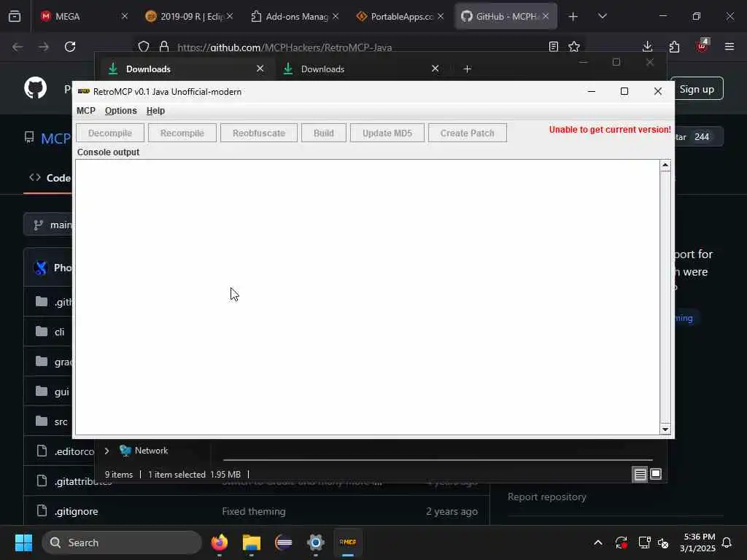
Task: Click the uBlock Origin extension icon
Action: pyautogui.click(x=702, y=46)
